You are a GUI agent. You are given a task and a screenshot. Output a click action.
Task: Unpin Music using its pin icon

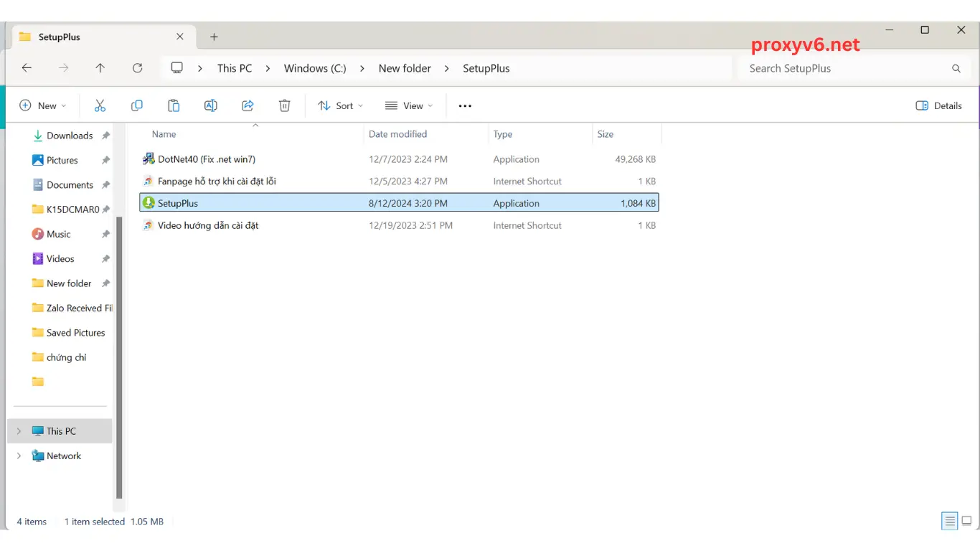coord(105,235)
